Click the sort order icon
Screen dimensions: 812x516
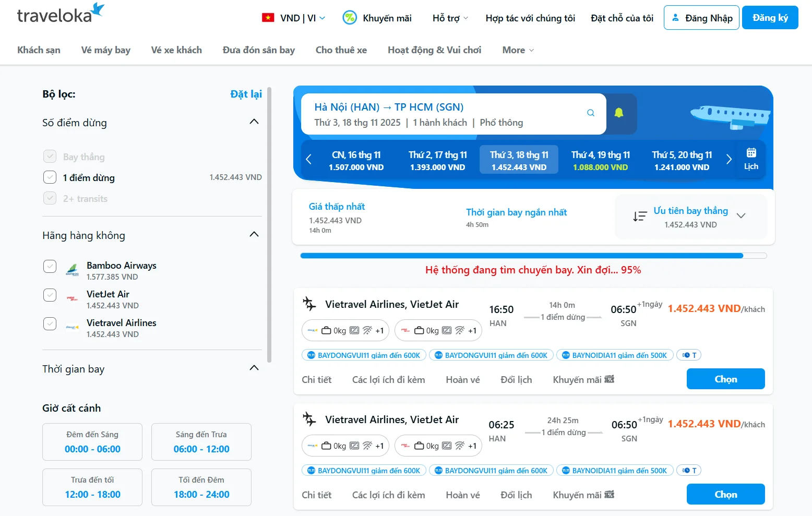click(640, 217)
